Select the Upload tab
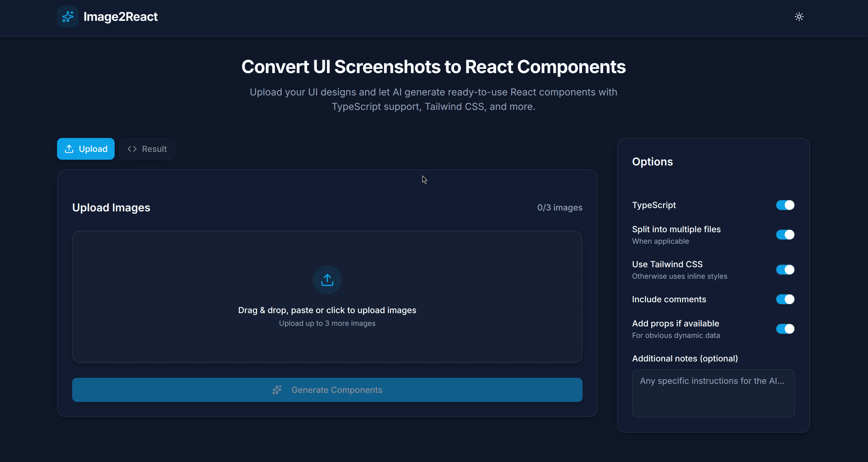Image resolution: width=868 pixels, height=462 pixels. (86, 149)
